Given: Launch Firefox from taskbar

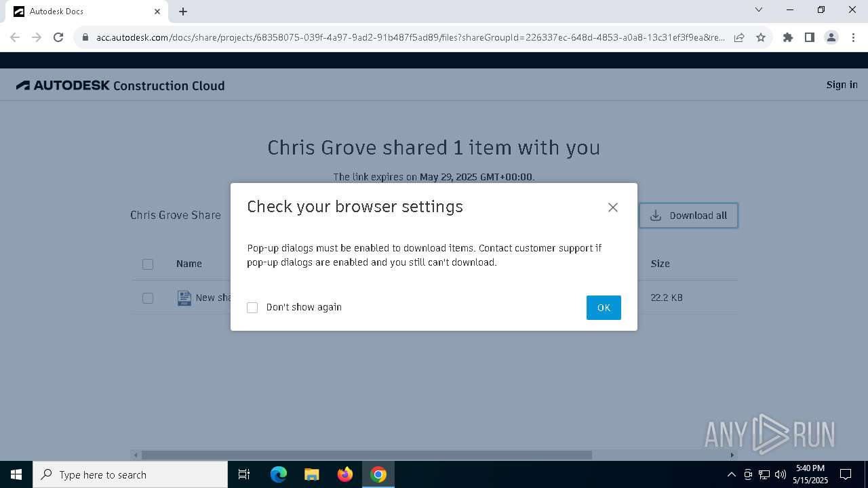Looking at the screenshot, I should click(x=345, y=474).
